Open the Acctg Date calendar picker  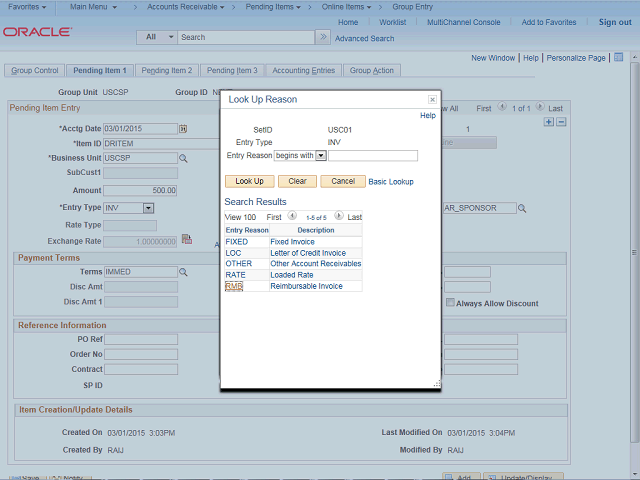(x=183, y=129)
